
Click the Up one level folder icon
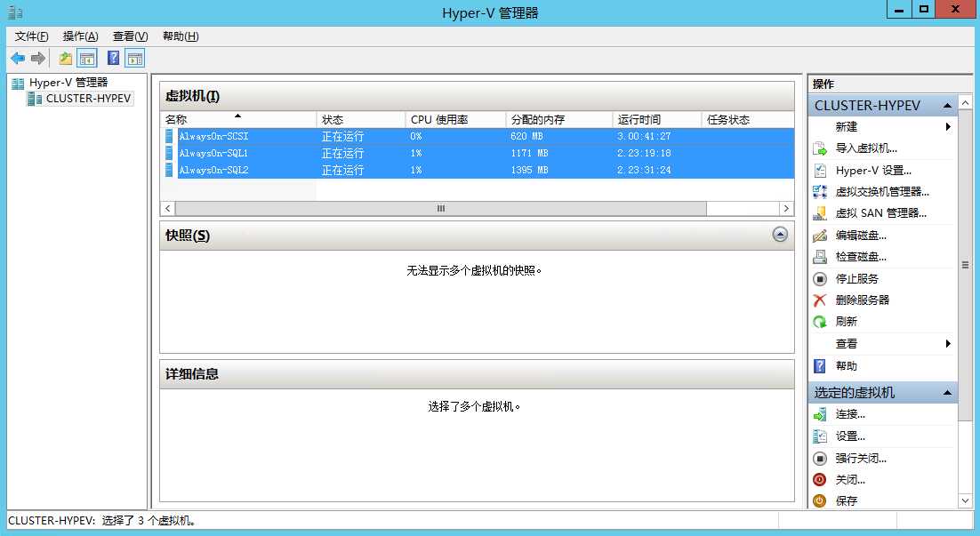pyautogui.click(x=66, y=59)
